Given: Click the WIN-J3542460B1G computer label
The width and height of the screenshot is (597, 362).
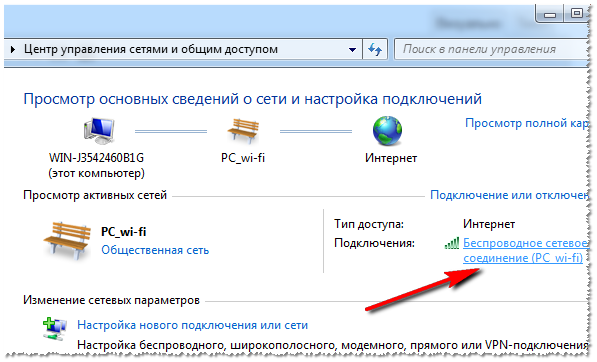Looking at the screenshot, I should [96, 165].
